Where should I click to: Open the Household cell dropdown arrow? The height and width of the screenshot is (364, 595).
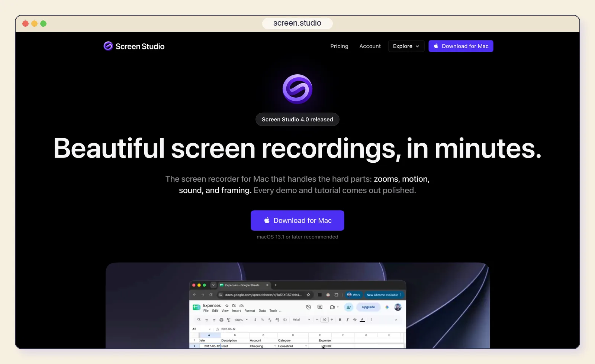click(x=306, y=346)
